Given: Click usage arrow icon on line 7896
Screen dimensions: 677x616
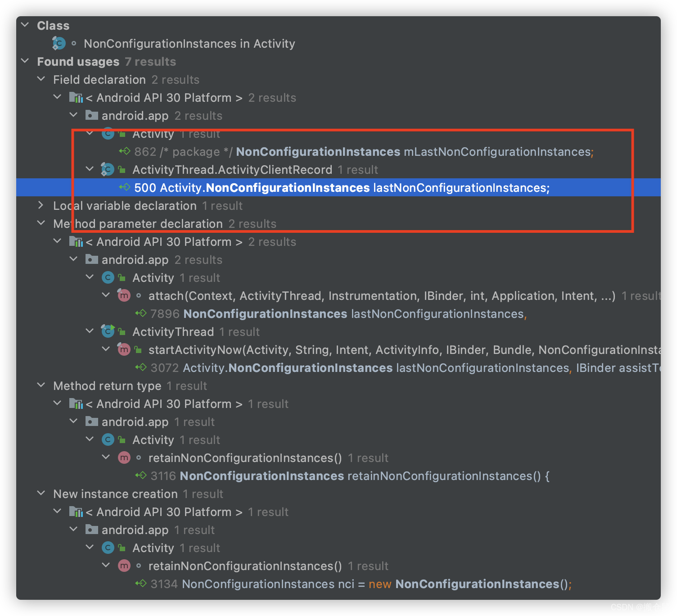Looking at the screenshot, I should pos(141,313).
